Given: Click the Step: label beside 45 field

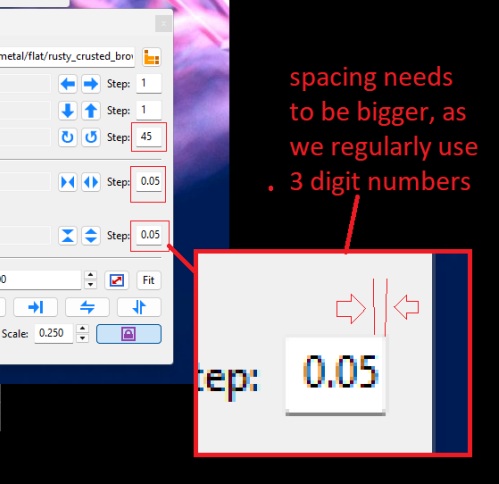Looking at the screenshot, I should (x=118, y=137).
